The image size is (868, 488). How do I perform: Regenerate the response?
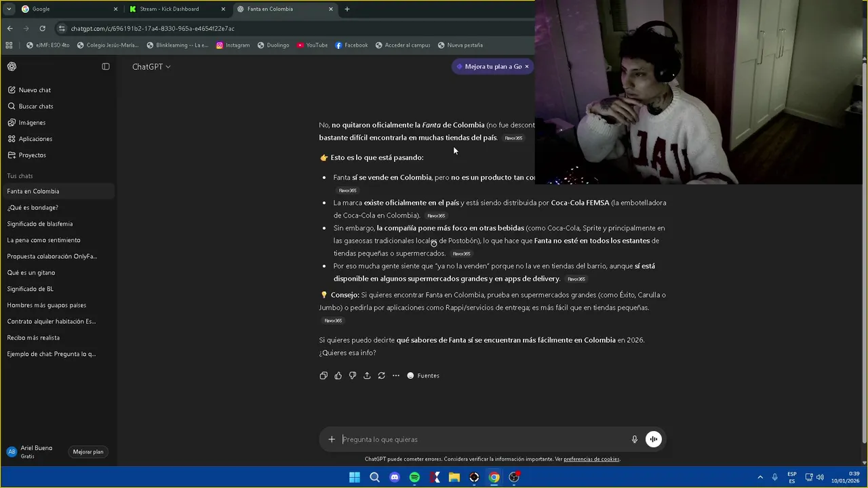coord(382,375)
